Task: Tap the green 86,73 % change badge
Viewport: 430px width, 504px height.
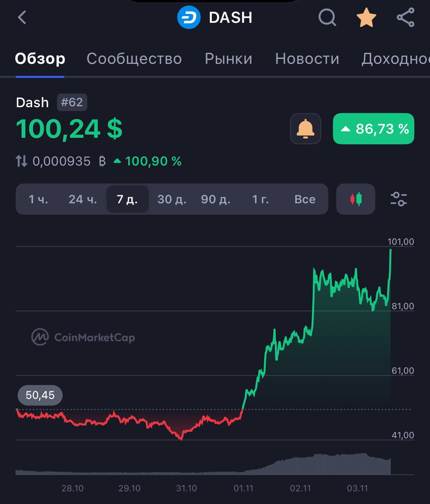Action: click(373, 129)
